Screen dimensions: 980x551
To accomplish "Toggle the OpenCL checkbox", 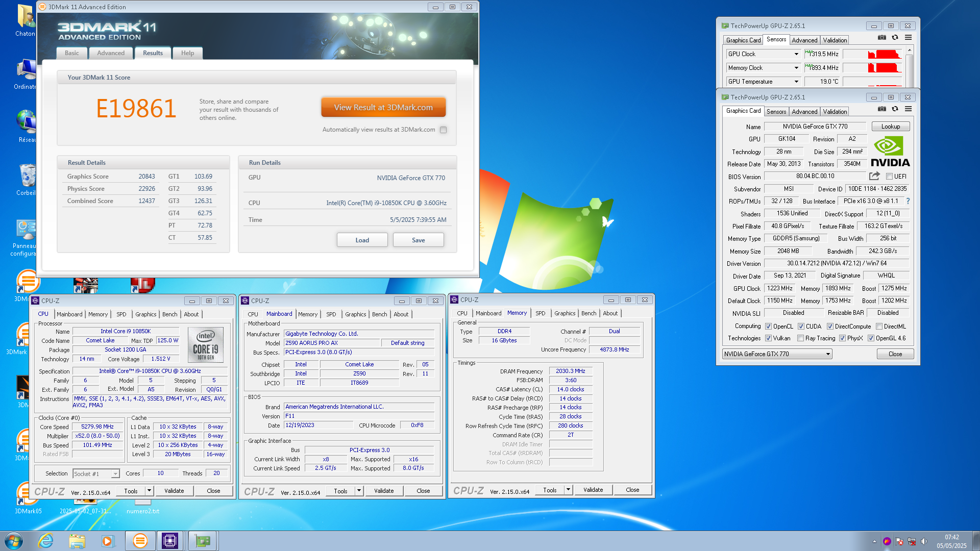I will (769, 327).
